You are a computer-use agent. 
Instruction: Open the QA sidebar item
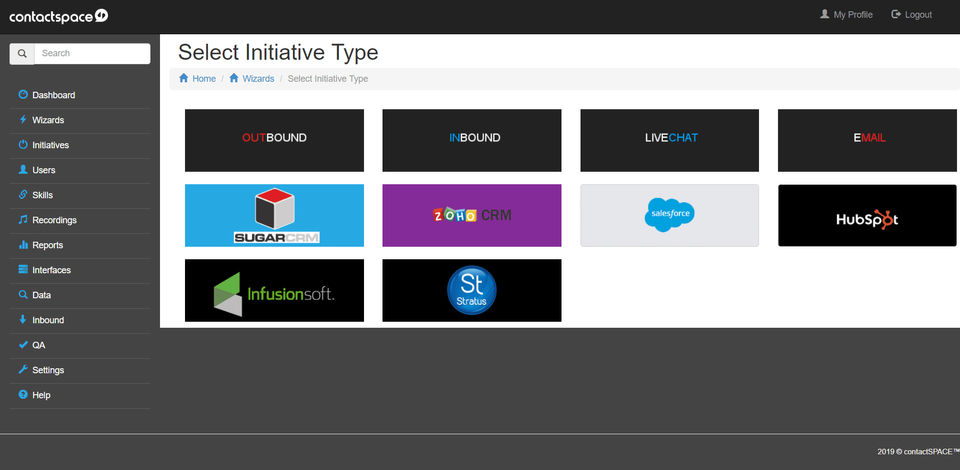pos(38,345)
